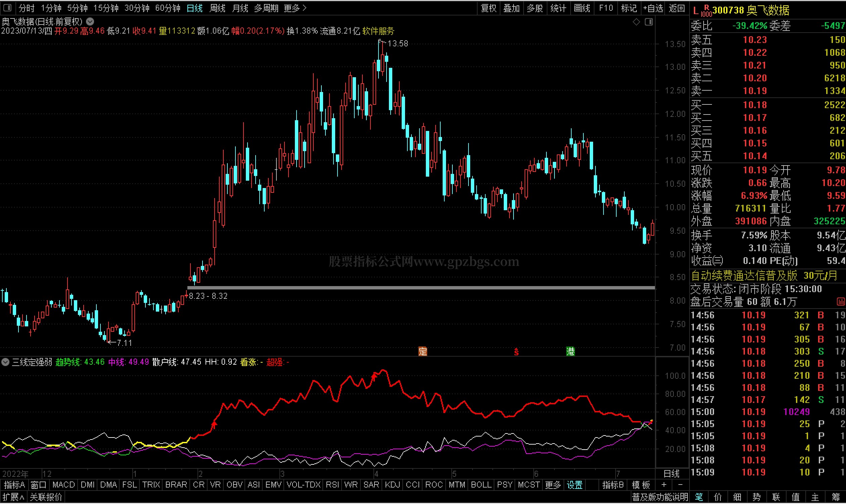Add stock with +自选
Image resolution: width=846 pixels, height=504 pixels.
point(653,8)
